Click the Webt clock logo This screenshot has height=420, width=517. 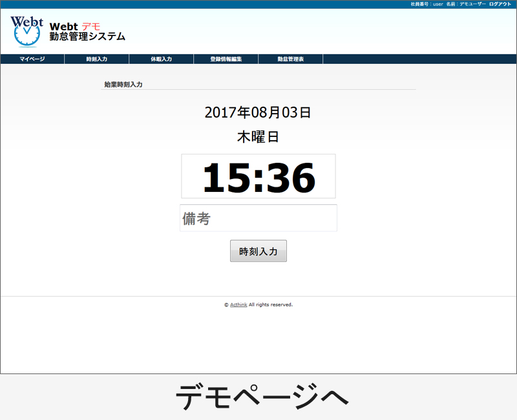26,31
